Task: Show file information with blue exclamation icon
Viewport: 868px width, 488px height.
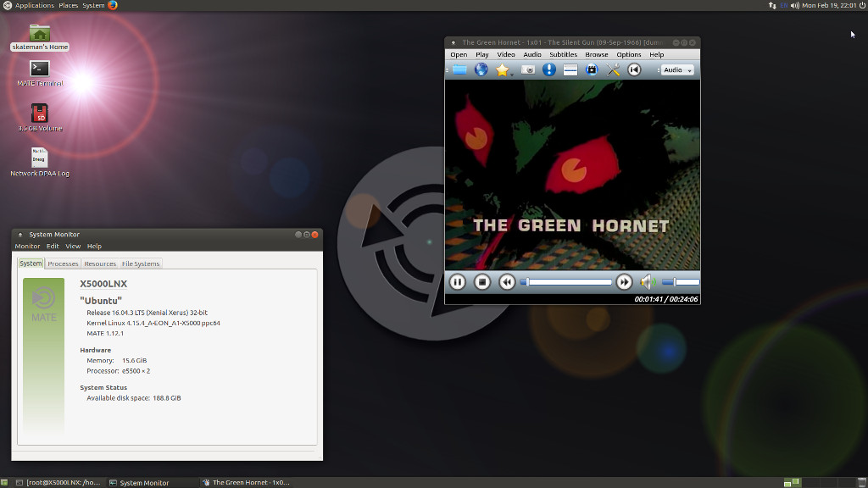Action: [549, 69]
